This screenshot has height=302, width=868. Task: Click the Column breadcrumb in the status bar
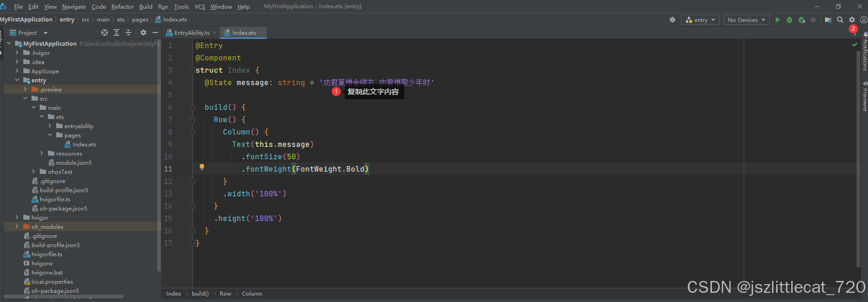click(252, 294)
